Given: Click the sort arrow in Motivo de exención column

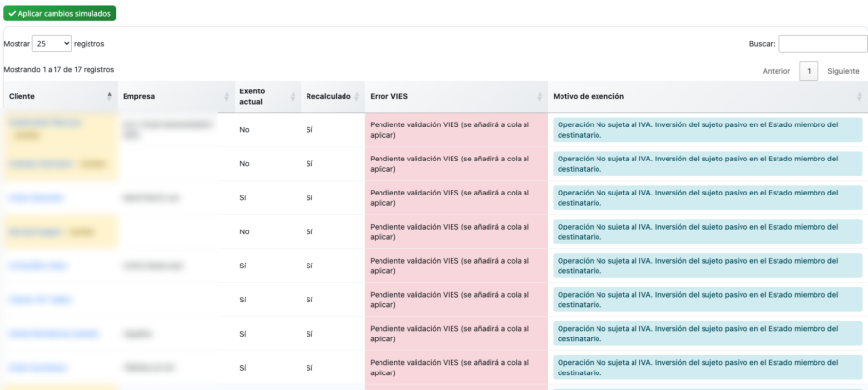Looking at the screenshot, I should tap(859, 96).
